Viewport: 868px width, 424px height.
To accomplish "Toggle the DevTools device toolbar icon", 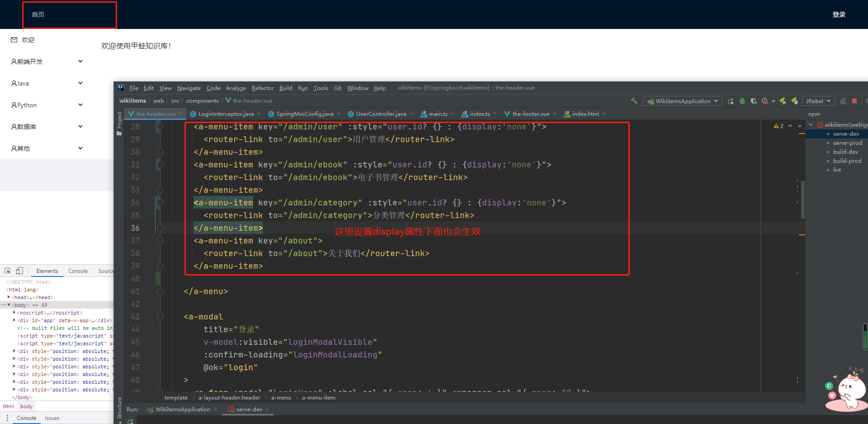I will [19, 271].
